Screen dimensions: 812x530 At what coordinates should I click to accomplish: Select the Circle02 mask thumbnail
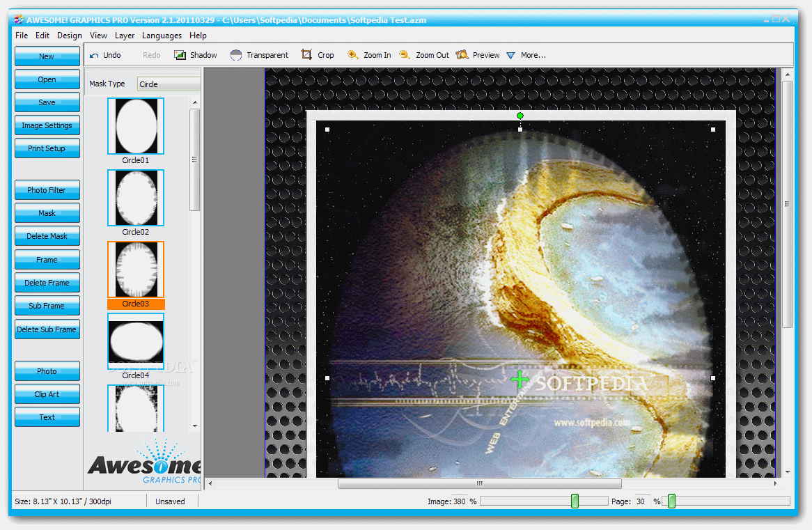pos(136,198)
